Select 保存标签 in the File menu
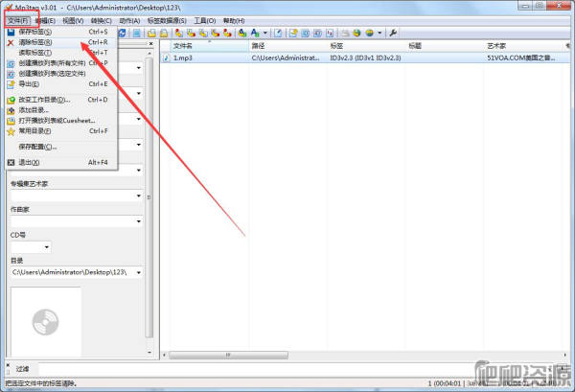The height and width of the screenshot is (392, 575). [x=38, y=32]
